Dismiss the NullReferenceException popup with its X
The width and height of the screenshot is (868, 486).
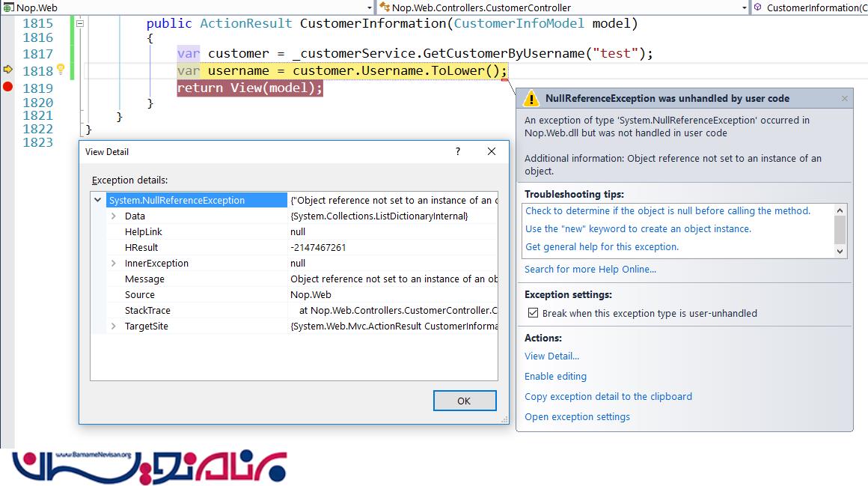844,98
